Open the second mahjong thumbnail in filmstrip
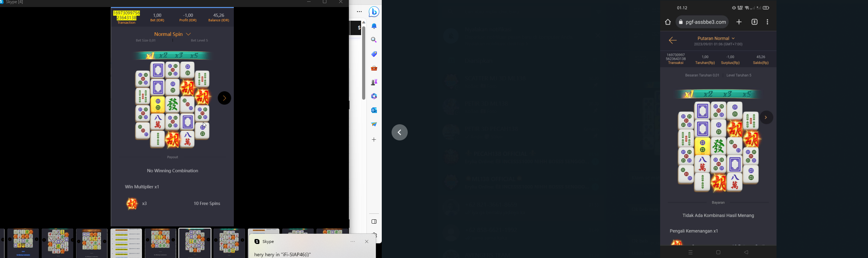 [x=57, y=243]
